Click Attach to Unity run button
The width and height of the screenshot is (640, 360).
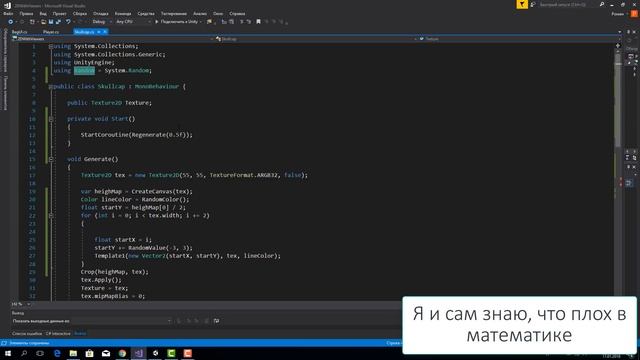(x=177, y=22)
